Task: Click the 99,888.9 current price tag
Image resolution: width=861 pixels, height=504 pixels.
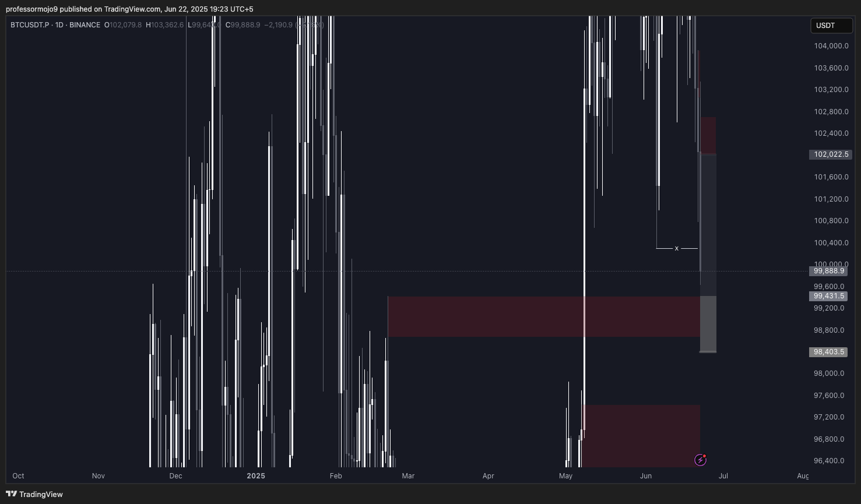Action: [x=829, y=271]
